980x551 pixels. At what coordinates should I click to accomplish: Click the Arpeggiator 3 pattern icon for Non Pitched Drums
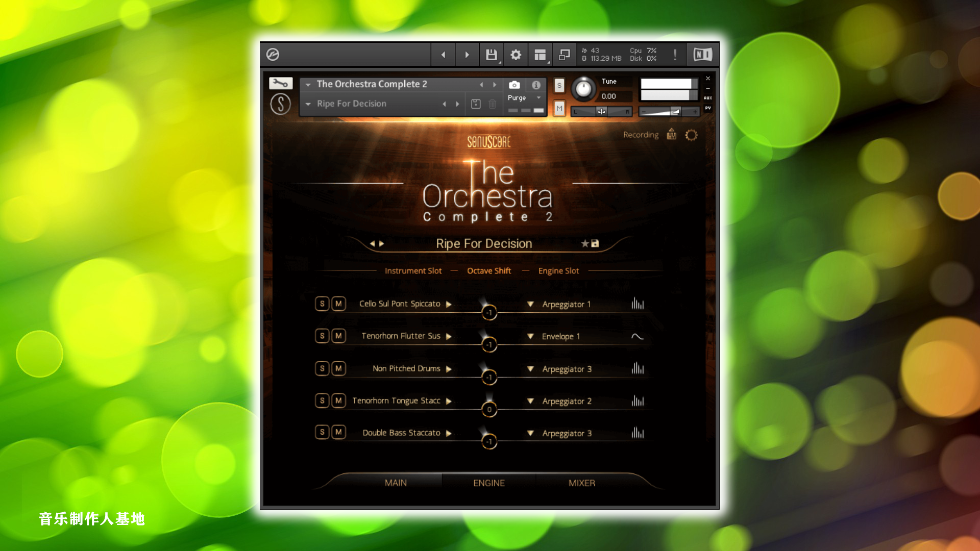pyautogui.click(x=636, y=368)
